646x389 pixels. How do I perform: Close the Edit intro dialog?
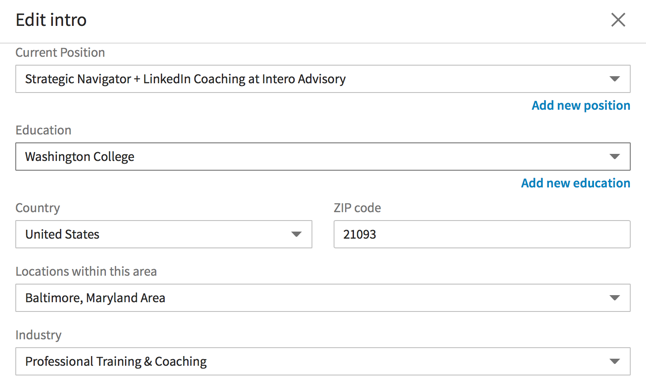click(x=618, y=20)
